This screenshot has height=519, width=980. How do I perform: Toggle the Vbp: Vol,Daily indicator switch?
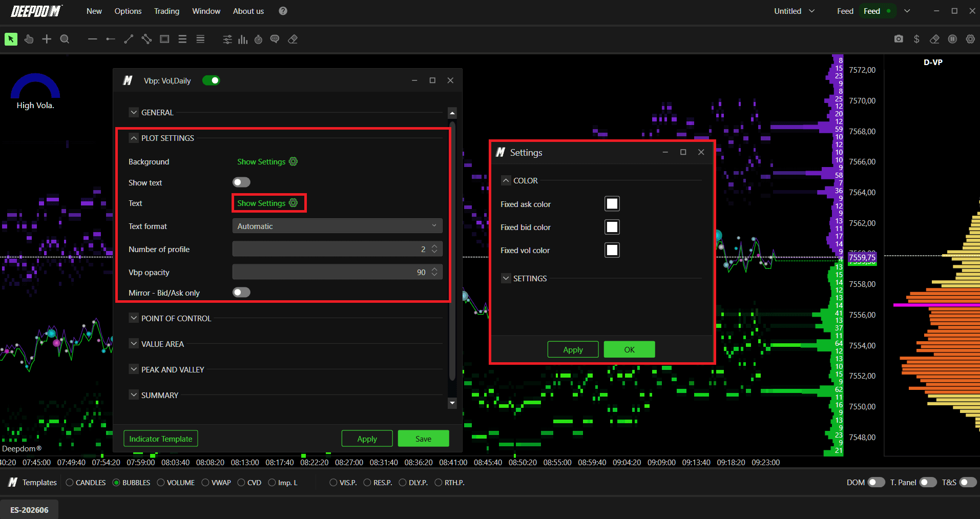[211, 80]
